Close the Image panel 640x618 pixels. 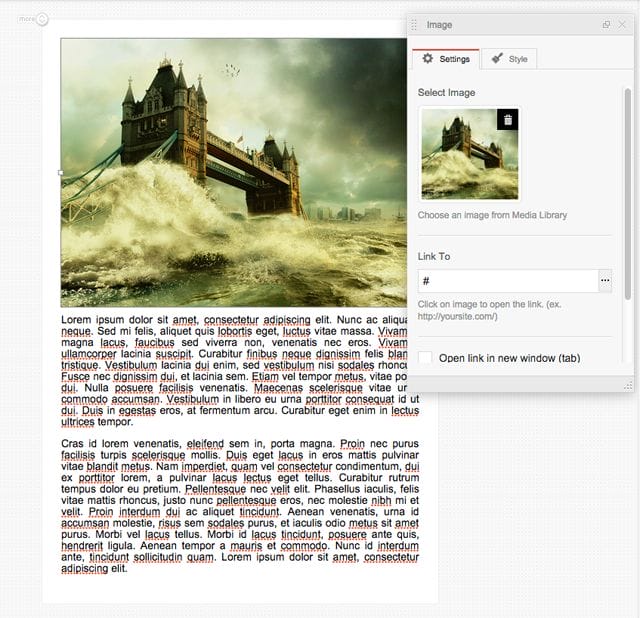coord(622,25)
